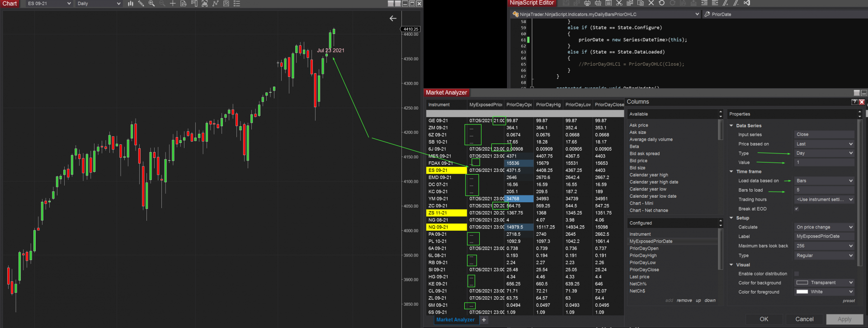Uncomment selected code lines

736,3
